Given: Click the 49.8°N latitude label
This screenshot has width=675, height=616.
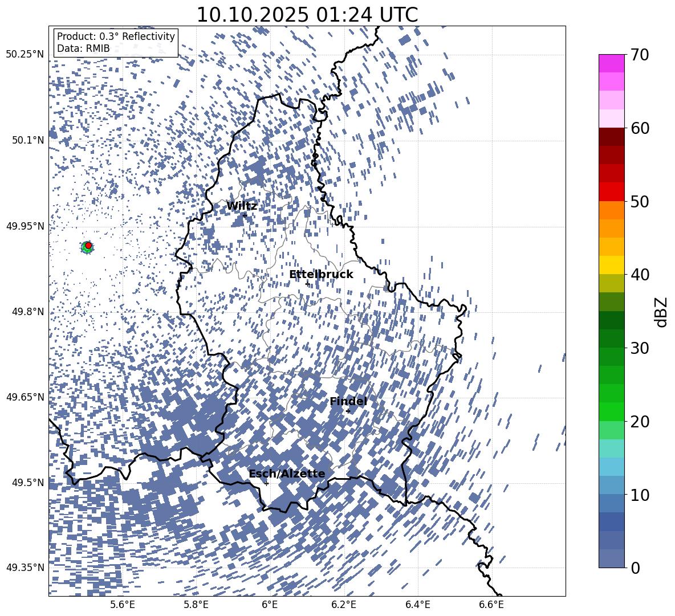Looking at the screenshot, I should 27,312.
